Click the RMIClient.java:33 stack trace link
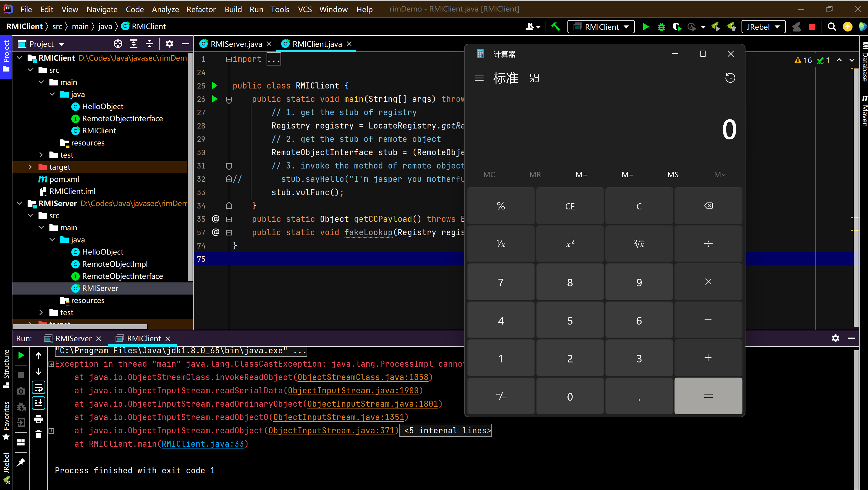Viewport: 868px width, 490px height. pyautogui.click(x=203, y=444)
